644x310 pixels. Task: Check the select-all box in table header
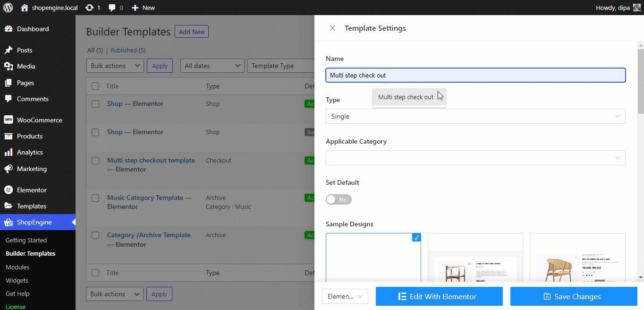coord(95,86)
